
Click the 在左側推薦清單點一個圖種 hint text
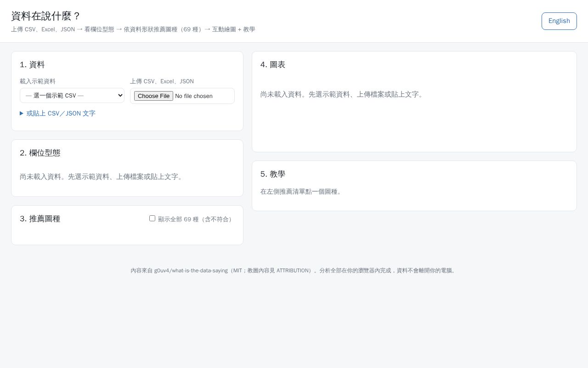click(x=302, y=192)
